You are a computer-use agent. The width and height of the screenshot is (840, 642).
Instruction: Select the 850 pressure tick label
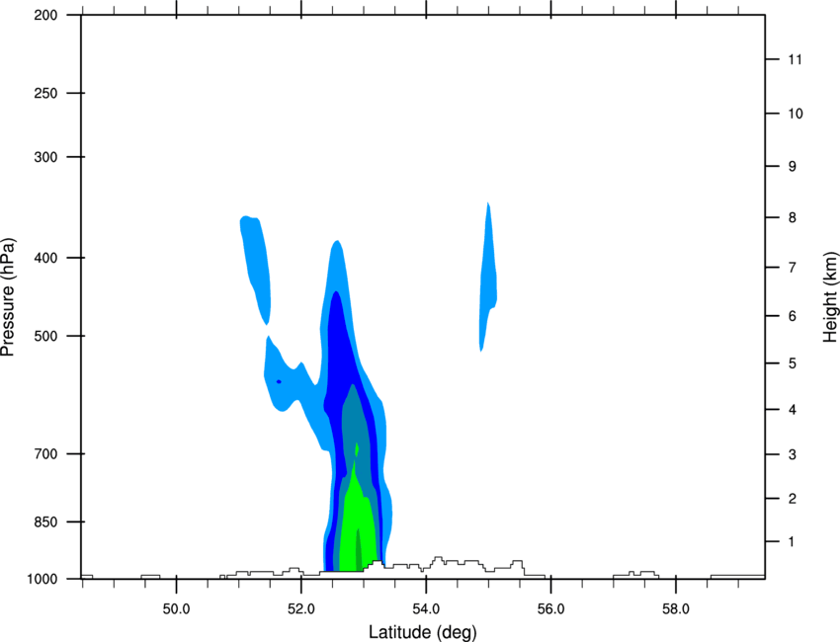click(x=45, y=522)
